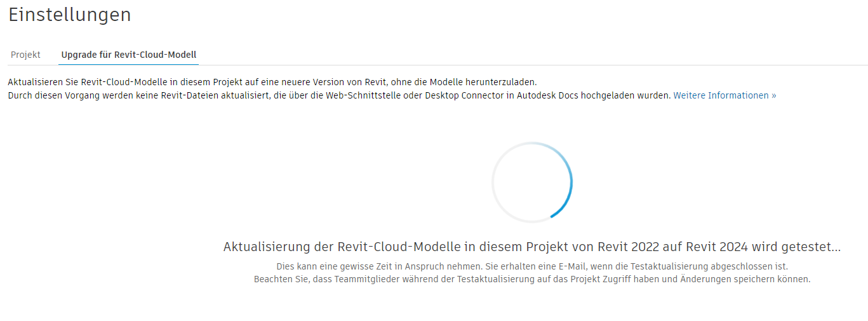
Task: Click 'Revit 2024' in the status headline
Action: coord(714,247)
